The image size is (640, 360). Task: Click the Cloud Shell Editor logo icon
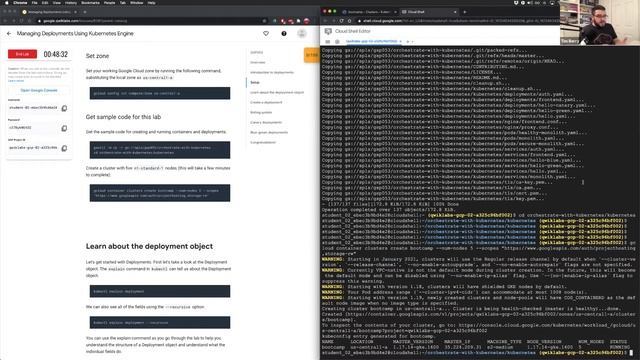click(x=328, y=31)
